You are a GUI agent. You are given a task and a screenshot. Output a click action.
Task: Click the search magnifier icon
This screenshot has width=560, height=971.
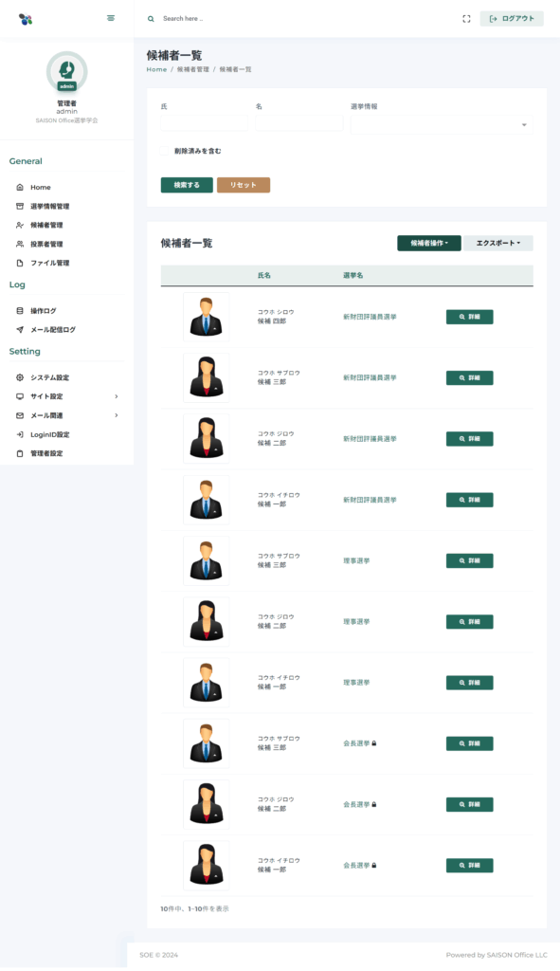[x=151, y=19]
